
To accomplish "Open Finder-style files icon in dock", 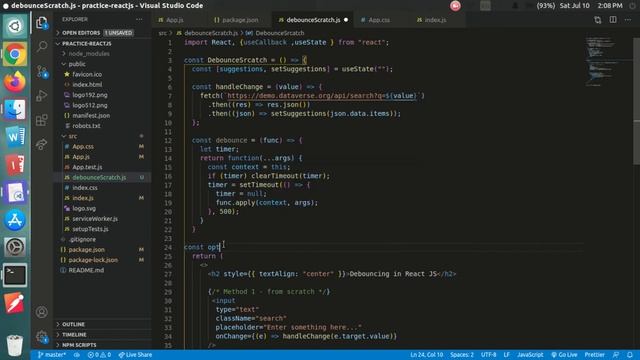I will (15, 109).
